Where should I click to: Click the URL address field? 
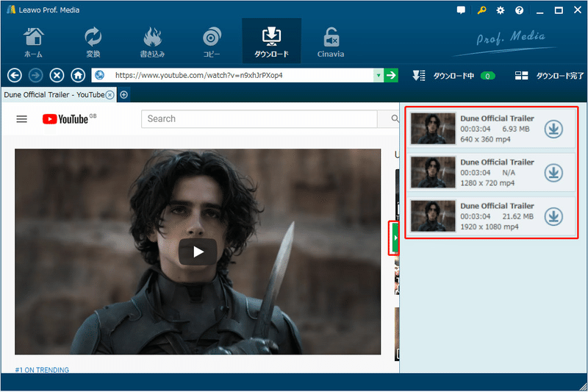click(232, 76)
